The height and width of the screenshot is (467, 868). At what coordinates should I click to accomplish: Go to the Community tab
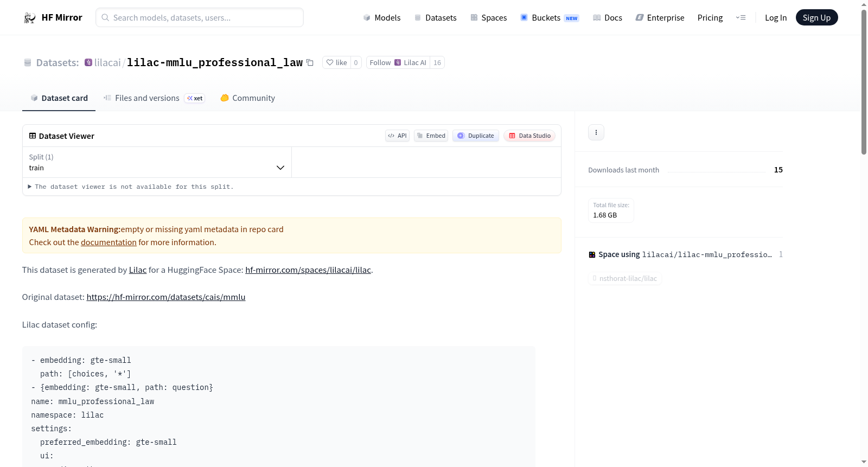pos(247,98)
